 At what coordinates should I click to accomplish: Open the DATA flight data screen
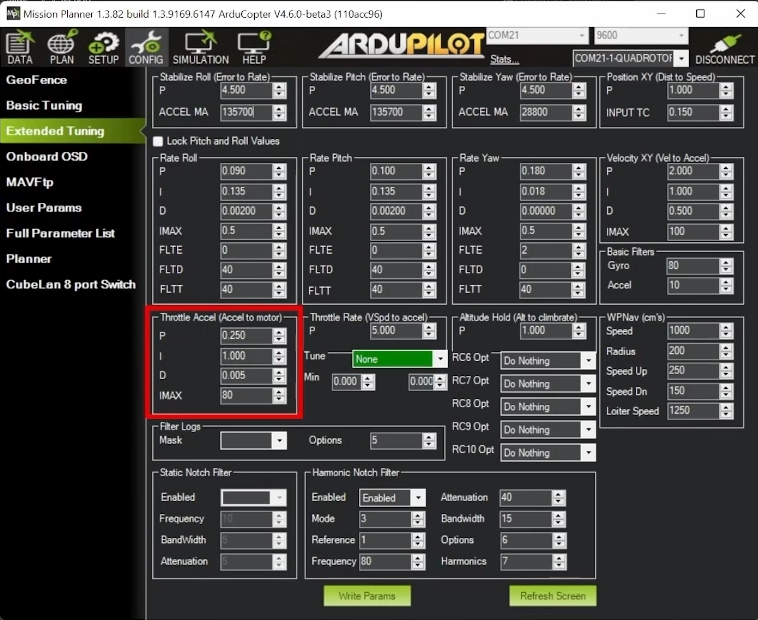[20, 47]
